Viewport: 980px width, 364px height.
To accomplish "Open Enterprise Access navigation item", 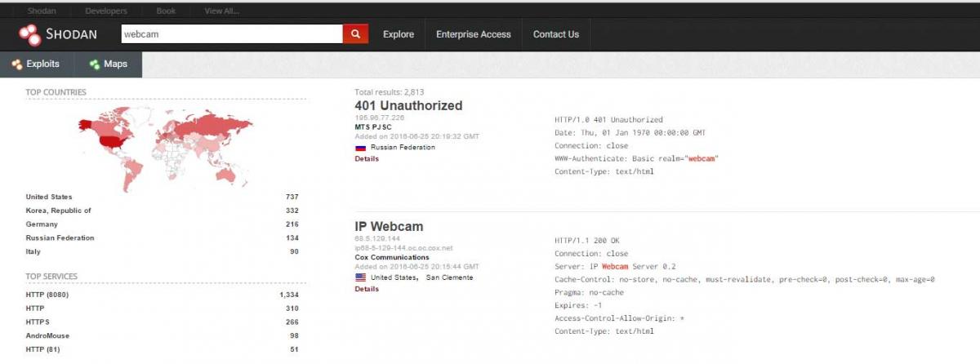I will pyautogui.click(x=474, y=34).
